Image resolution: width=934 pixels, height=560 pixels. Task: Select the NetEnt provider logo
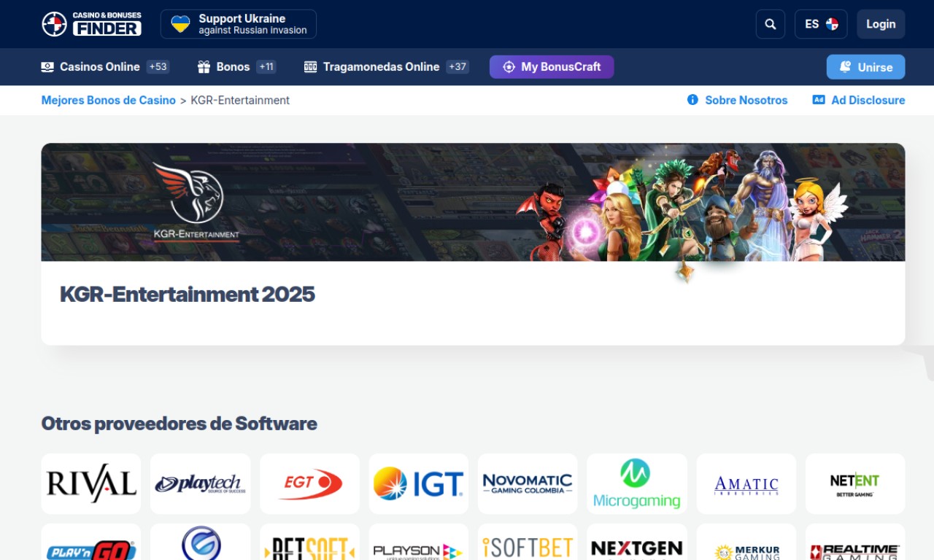tap(855, 484)
